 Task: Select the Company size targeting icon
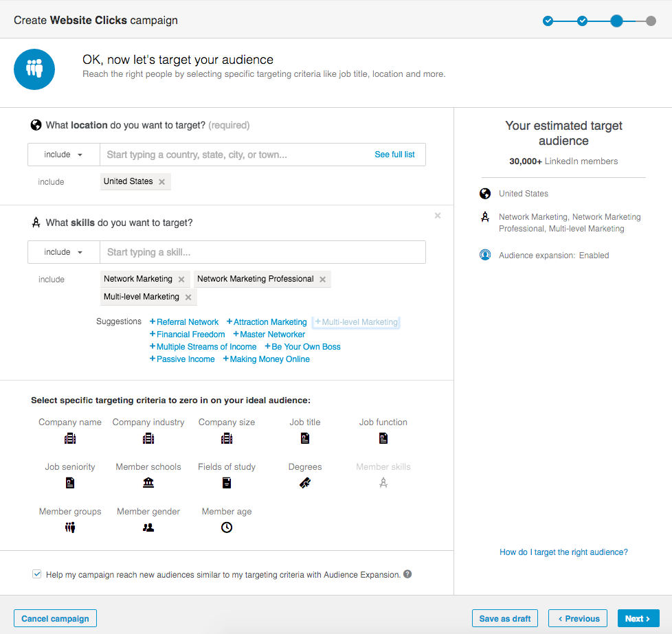227,438
